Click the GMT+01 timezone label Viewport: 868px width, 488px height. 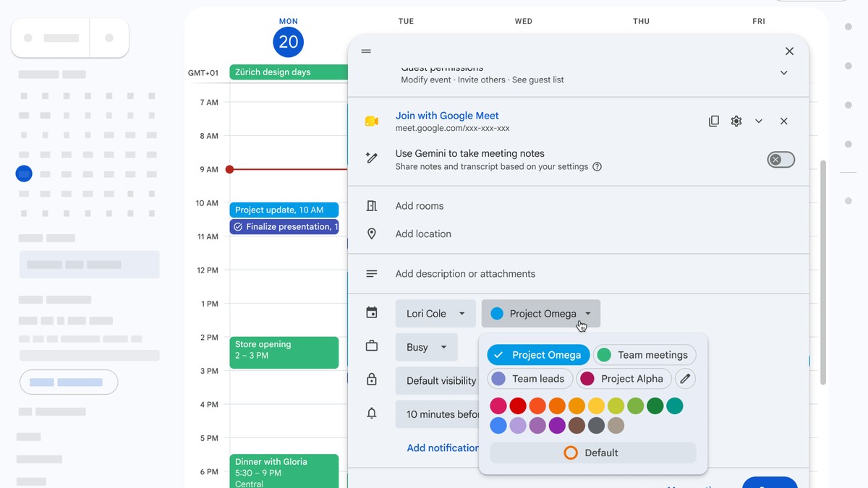click(x=203, y=73)
